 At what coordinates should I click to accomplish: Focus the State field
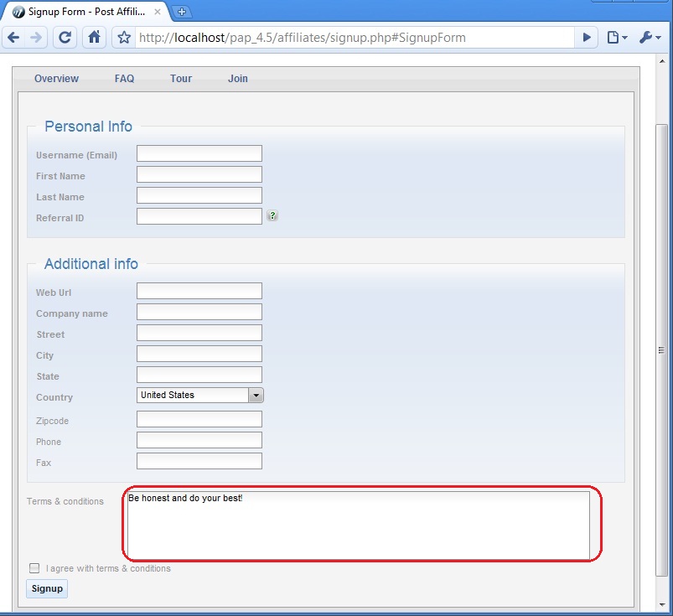(x=199, y=375)
